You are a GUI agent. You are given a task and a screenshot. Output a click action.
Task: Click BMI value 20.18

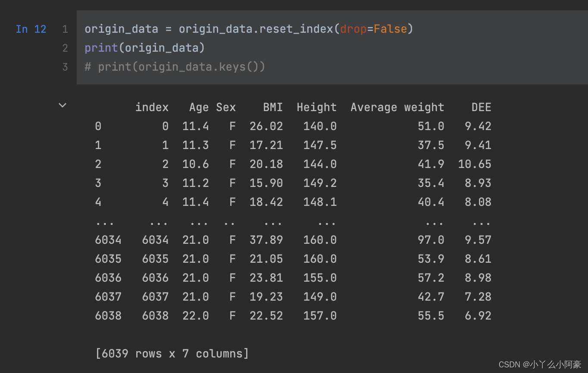point(266,164)
